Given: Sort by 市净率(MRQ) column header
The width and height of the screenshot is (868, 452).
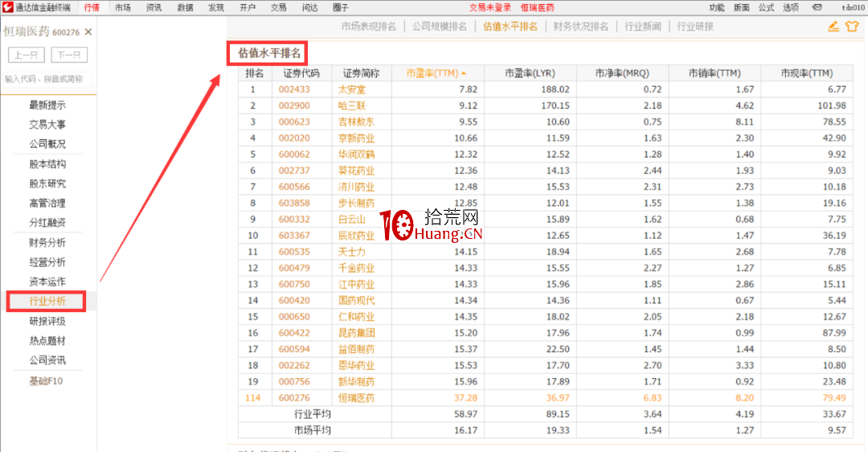Looking at the screenshot, I should click(622, 73).
